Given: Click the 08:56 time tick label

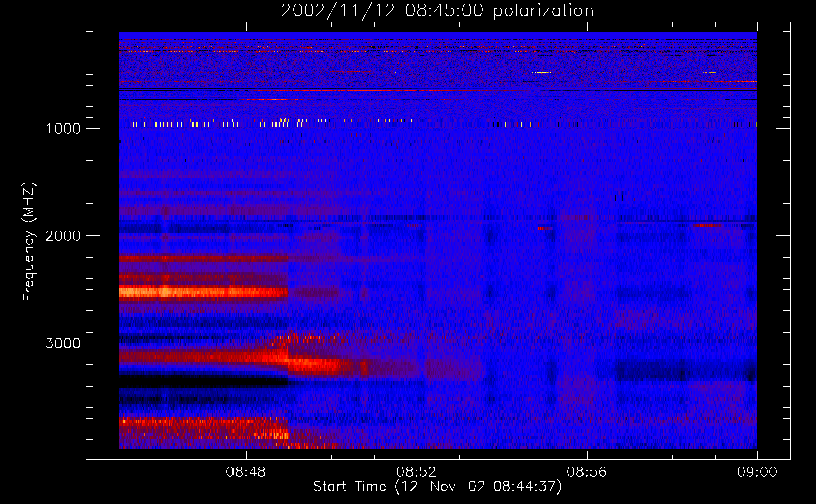Looking at the screenshot, I should (587, 472).
